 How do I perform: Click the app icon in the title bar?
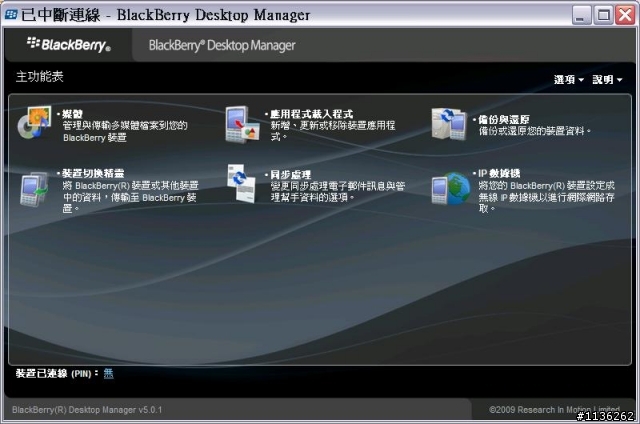click(x=10, y=14)
